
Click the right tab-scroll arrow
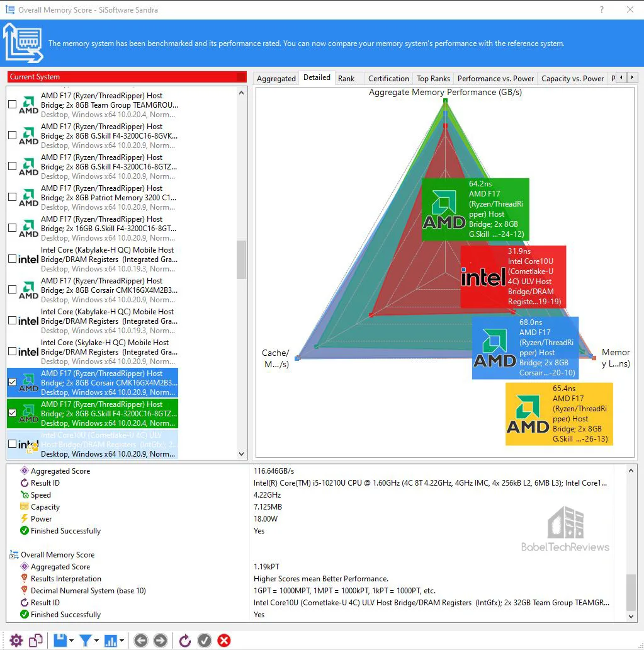pyautogui.click(x=632, y=77)
